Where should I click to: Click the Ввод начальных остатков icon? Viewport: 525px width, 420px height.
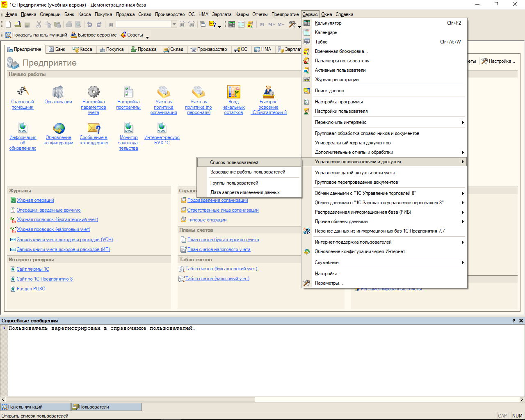233,91
